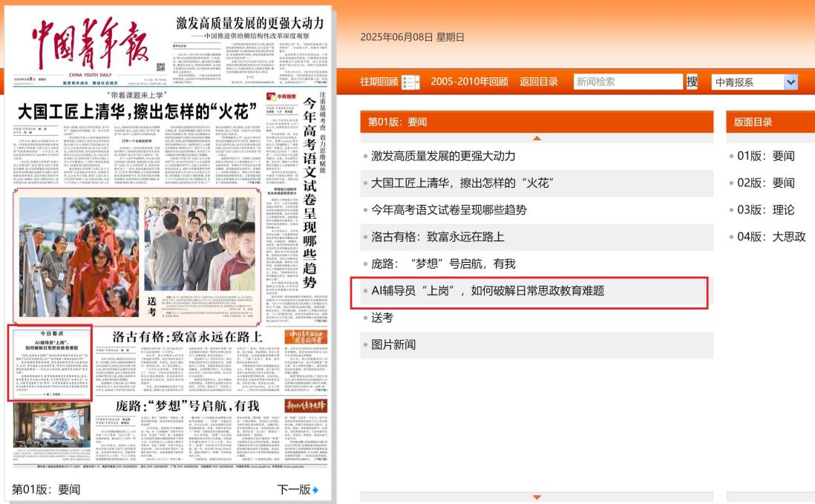Click newspaper headline 洛古有格:致富永远在路上

click(188, 337)
